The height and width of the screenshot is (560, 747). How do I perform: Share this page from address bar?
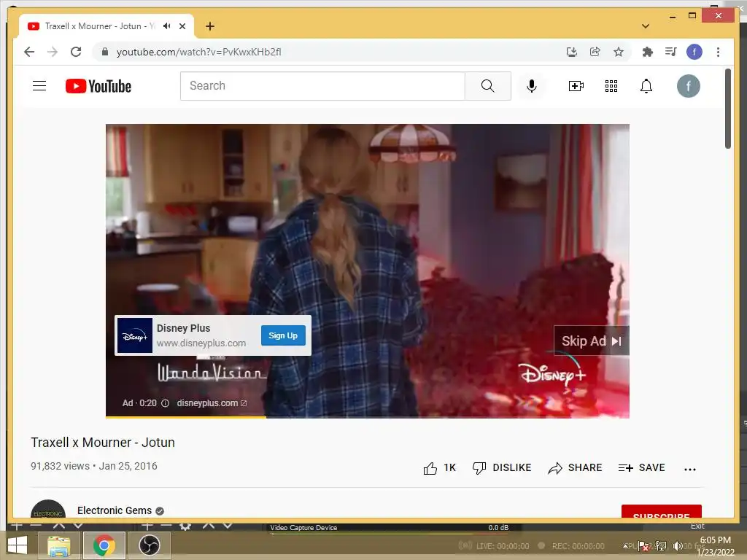pos(595,52)
